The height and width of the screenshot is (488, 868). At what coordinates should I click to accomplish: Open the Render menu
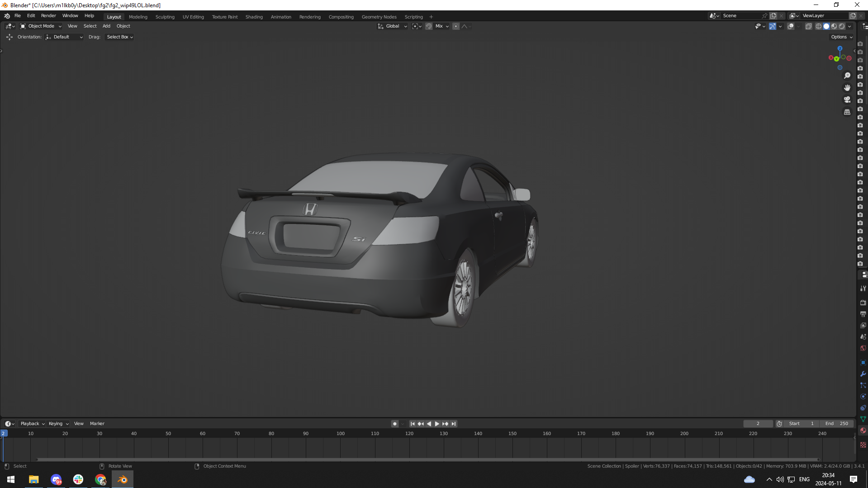(x=48, y=15)
